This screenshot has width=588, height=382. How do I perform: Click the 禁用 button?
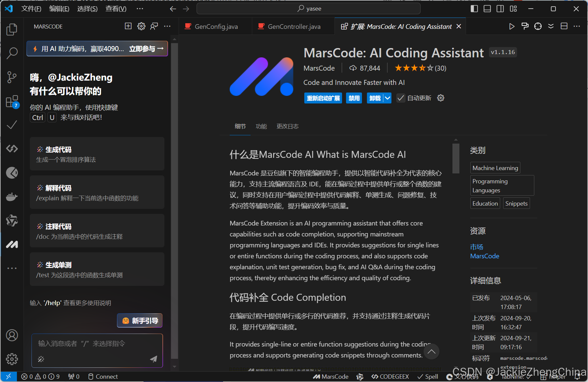354,98
